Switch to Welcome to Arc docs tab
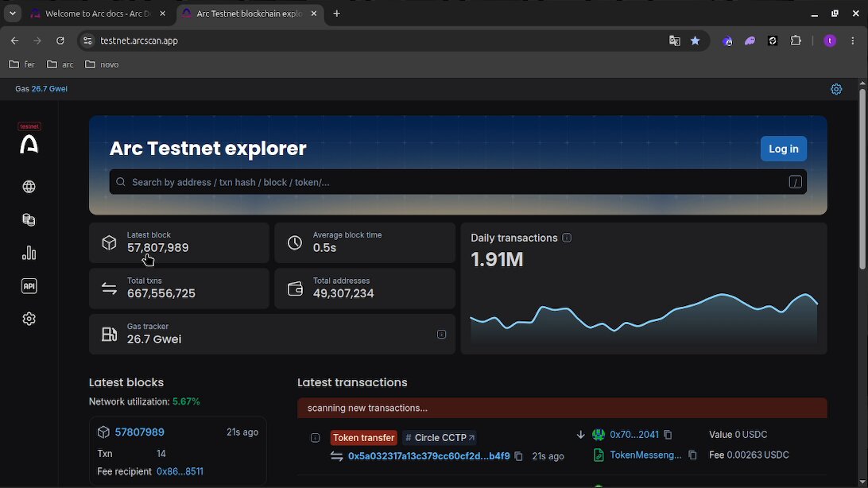The height and width of the screenshot is (488, 868). 99,14
